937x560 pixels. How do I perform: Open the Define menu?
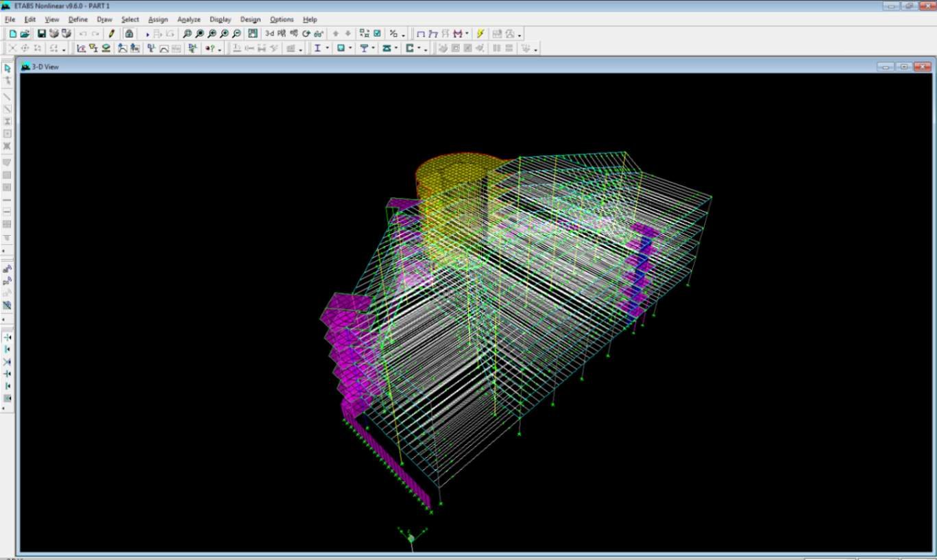coord(78,19)
